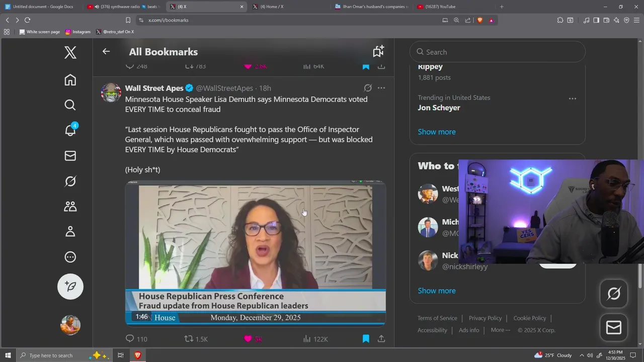This screenshot has height=362, width=644.
Task: Open Privacy Policy link
Action: point(485,318)
